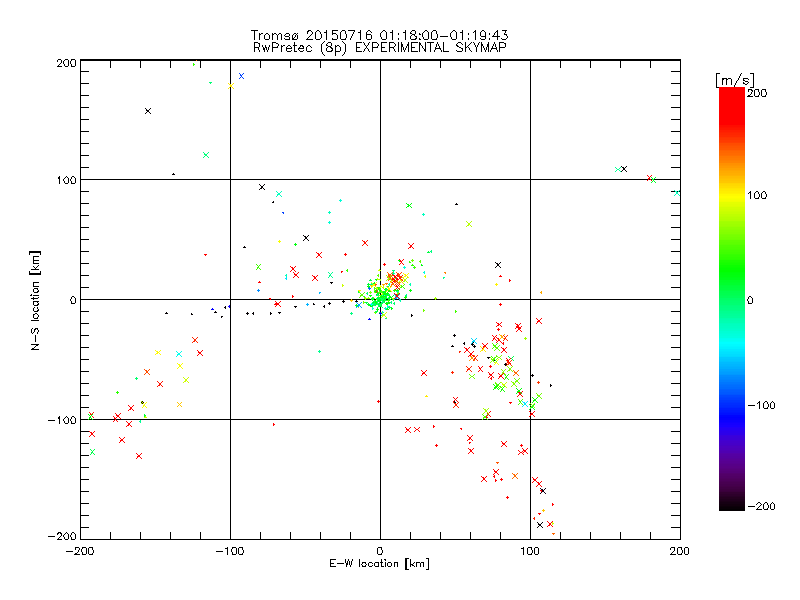Screen dimensions: 800x600
Task: Click the N-S axis '-100' tick label
Action: pyautogui.click(x=62, y=420)
